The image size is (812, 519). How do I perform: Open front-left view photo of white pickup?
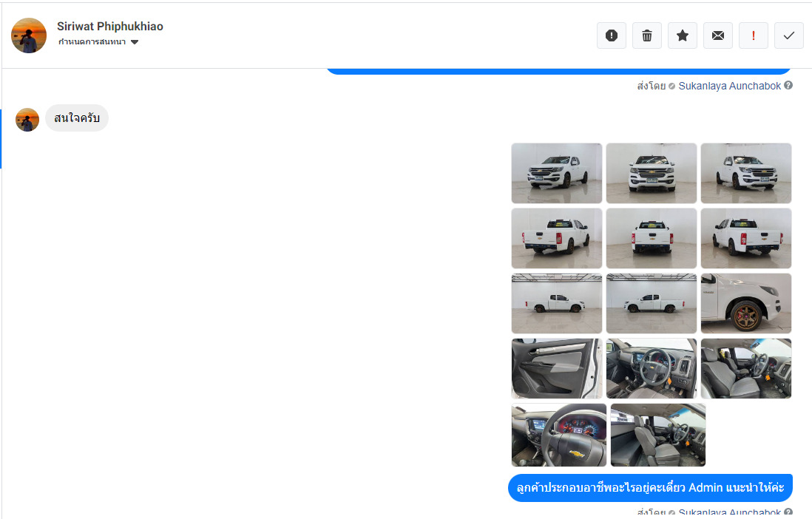click(557, 174)
